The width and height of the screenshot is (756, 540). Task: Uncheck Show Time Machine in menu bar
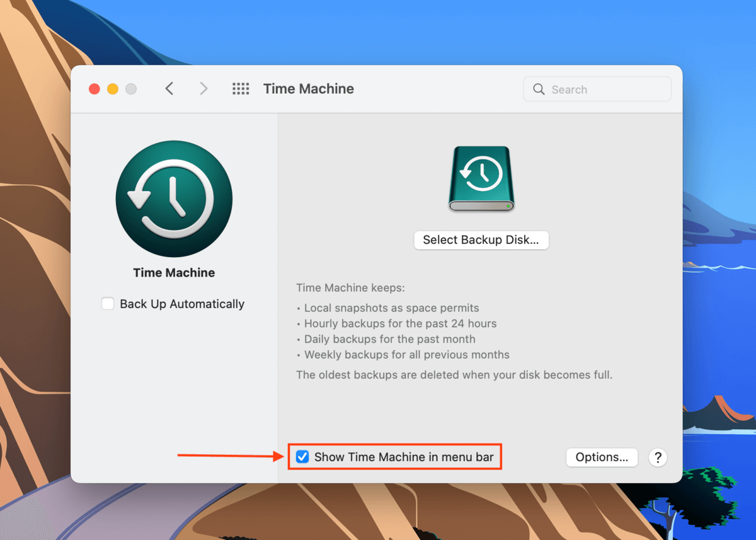coord(302,457)
